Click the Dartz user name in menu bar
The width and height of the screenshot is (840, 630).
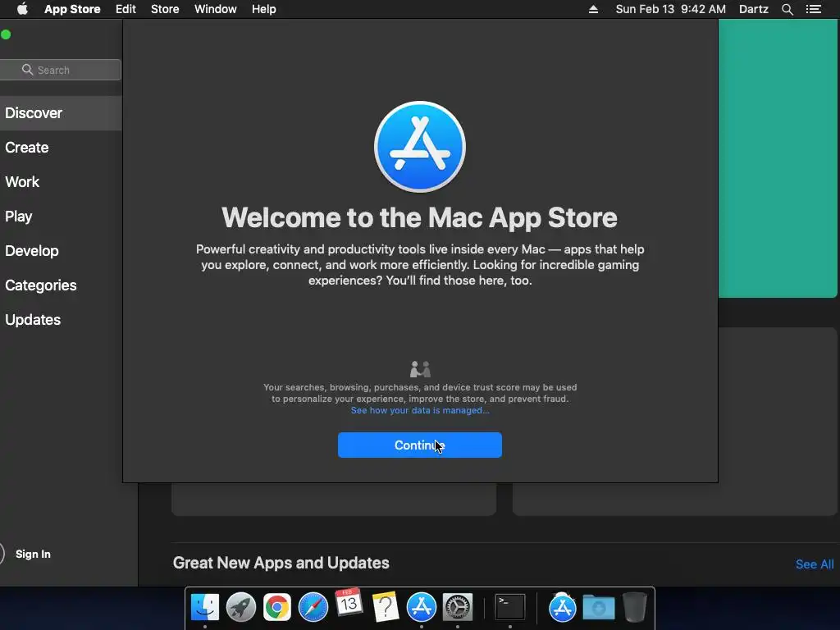click(x=754, y=9)
